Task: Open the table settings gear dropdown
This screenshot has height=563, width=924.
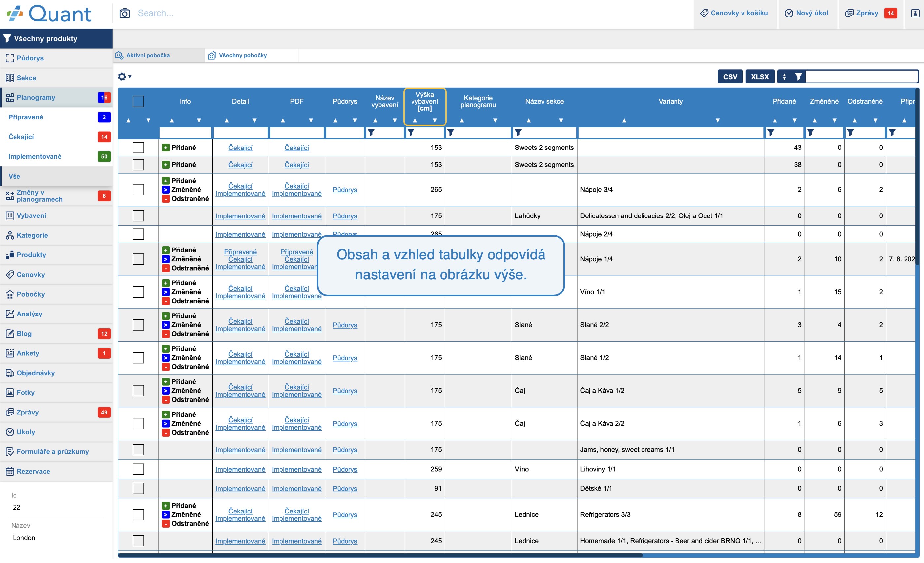Action: click(124, 77)
